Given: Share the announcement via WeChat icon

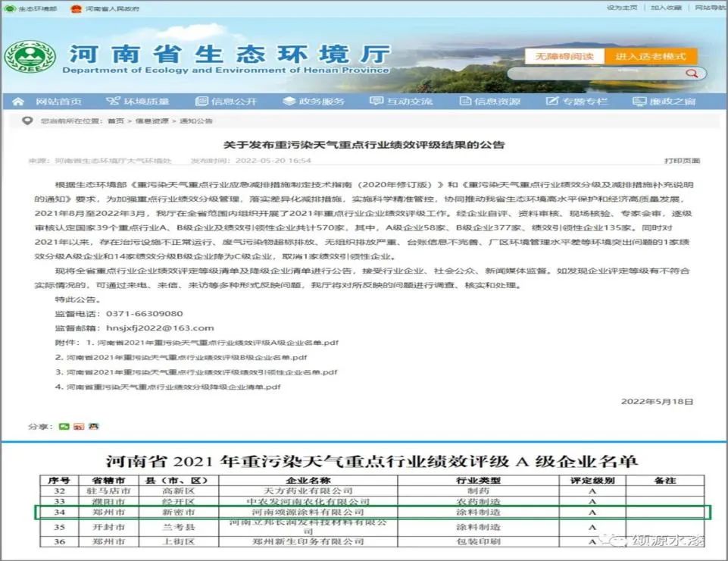Looking at the screenshot, I should coord(64,426).
